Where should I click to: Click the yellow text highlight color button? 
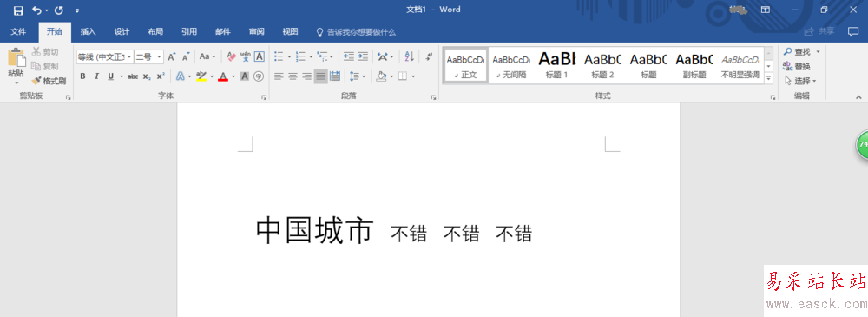[x=201, y=76]
